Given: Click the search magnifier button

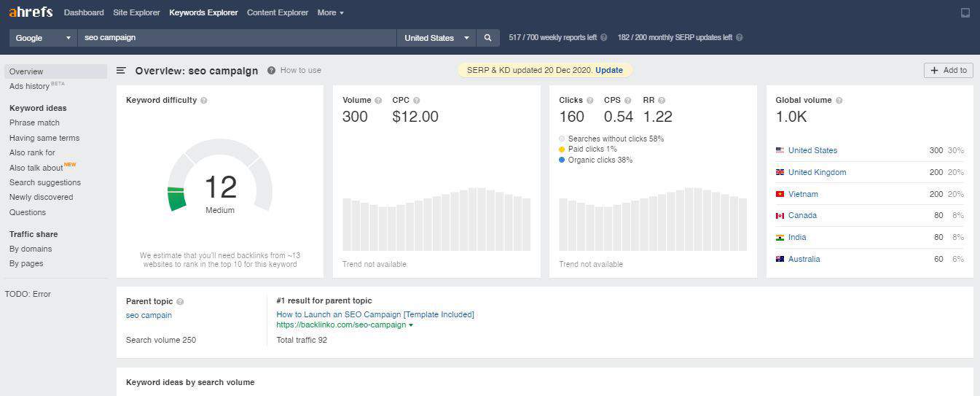Looking at the screenshot, I should [488, 38].
